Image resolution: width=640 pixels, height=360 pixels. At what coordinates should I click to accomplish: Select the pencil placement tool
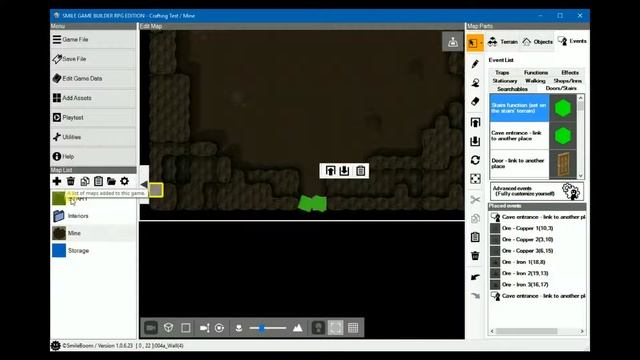(475, 64)
